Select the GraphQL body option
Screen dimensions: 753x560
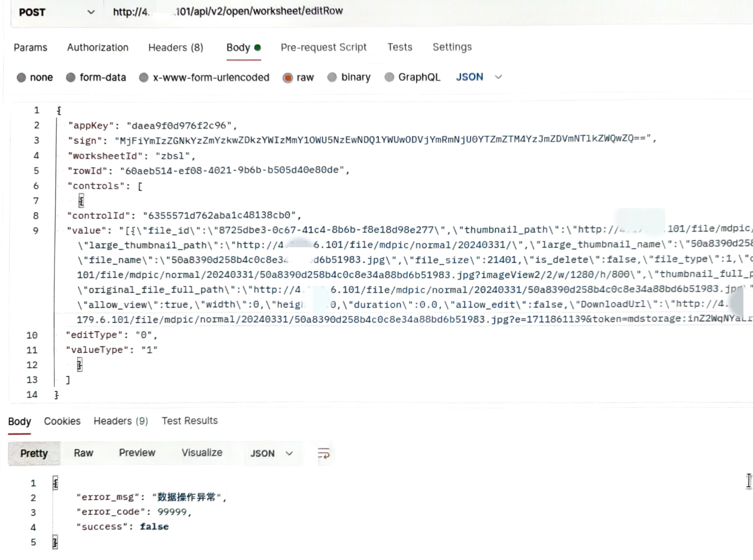389,77
